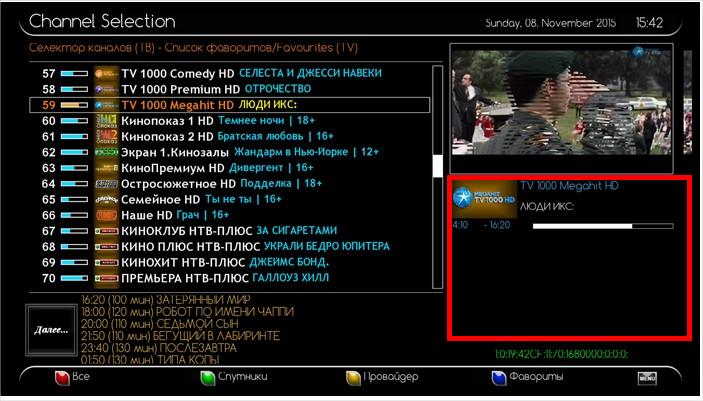Click the Далее... button

click(51, 330)
